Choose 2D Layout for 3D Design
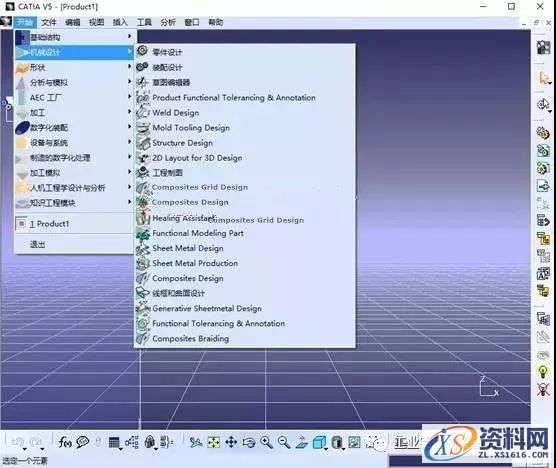Screen dimensions: 556x468 (245, 158)
